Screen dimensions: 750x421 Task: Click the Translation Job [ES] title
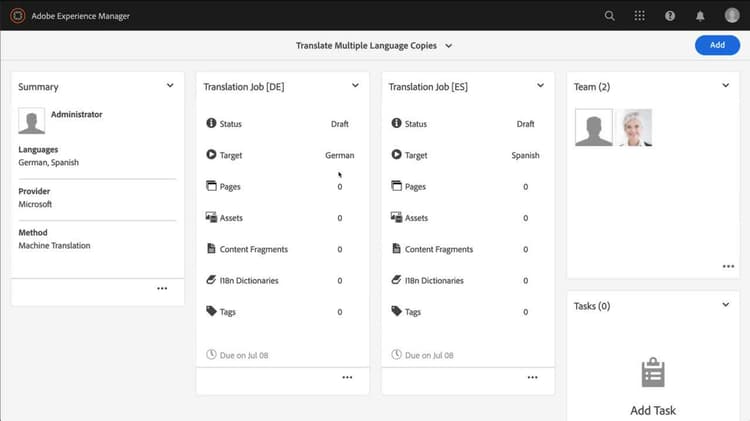428,87
